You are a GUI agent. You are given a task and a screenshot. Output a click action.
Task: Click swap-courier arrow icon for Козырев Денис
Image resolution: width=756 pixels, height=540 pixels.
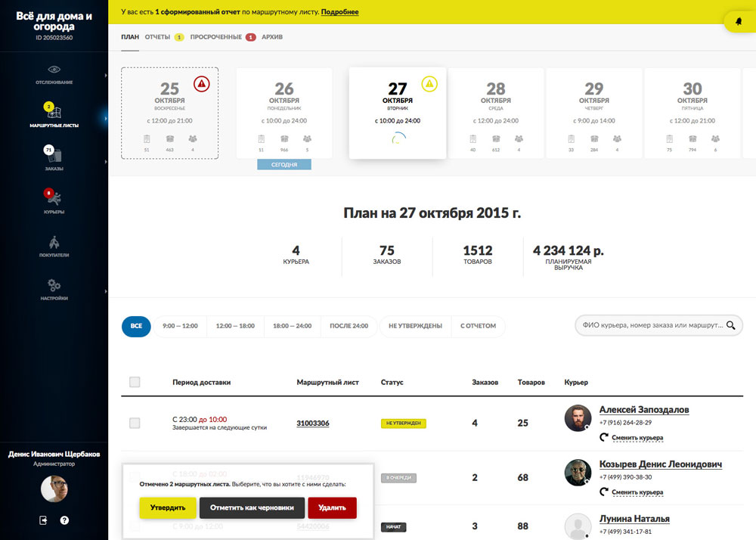pyautogui.click(x=603, y=492)
